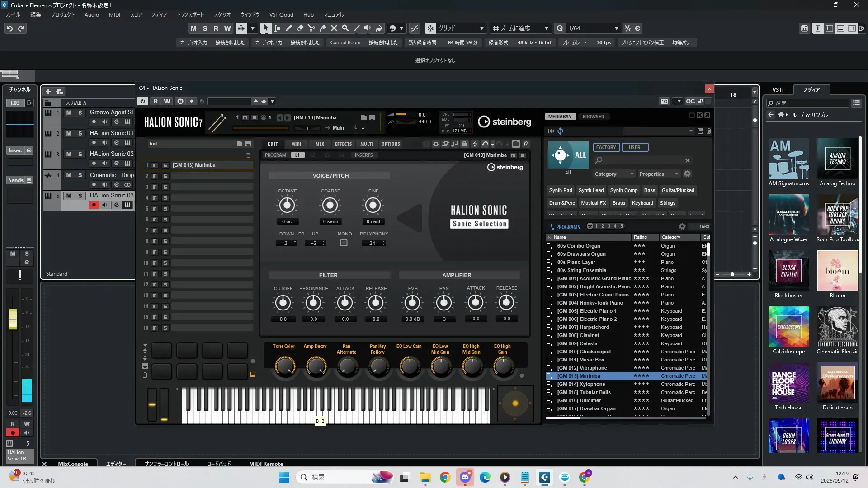
Task: Select the Draw pencil tool
Action: [x=288, y=28]
